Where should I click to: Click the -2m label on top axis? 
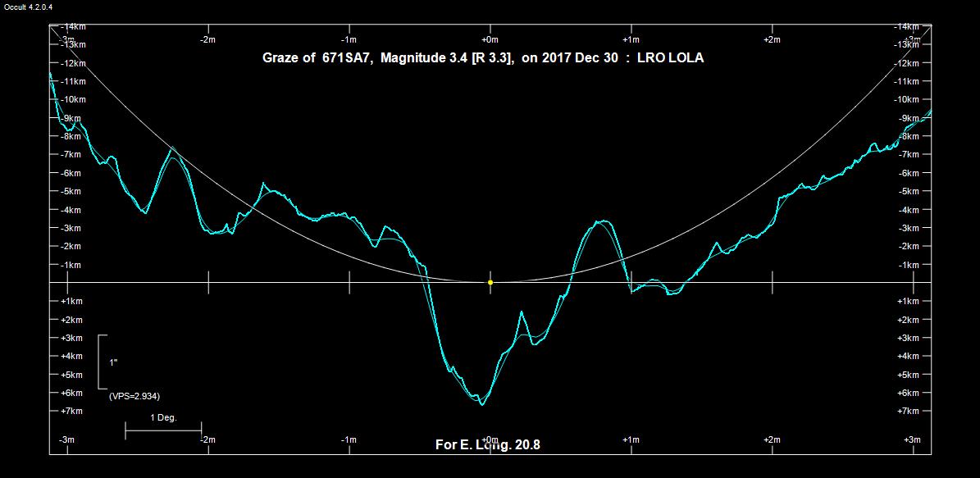pyautogui.click(x=207, y=39)
